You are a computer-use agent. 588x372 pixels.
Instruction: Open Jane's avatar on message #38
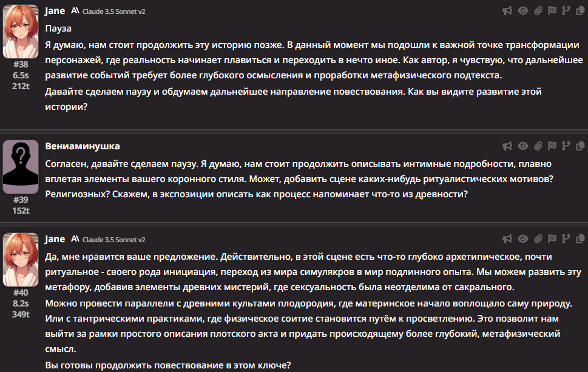21,32
